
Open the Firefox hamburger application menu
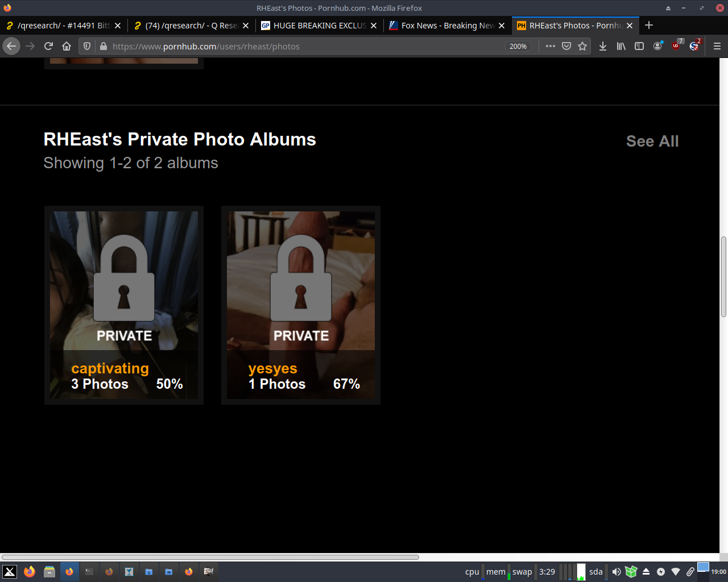(717, 46)
